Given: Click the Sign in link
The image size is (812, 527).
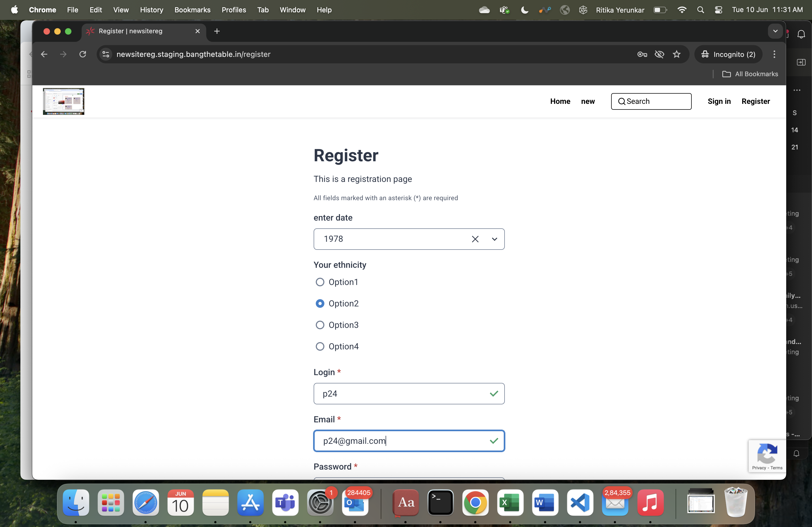Looking at the screenshot, I should click(x=719, y=101).
